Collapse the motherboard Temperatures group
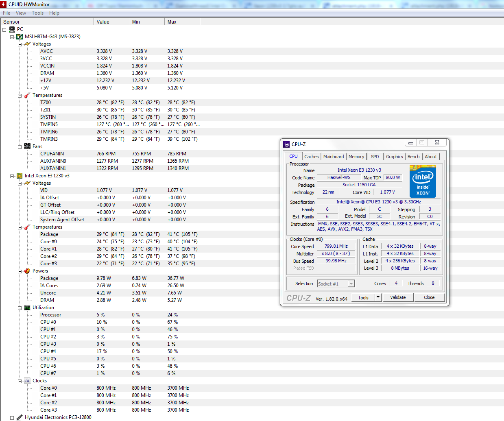504x421 pixels. coord(20,96)
